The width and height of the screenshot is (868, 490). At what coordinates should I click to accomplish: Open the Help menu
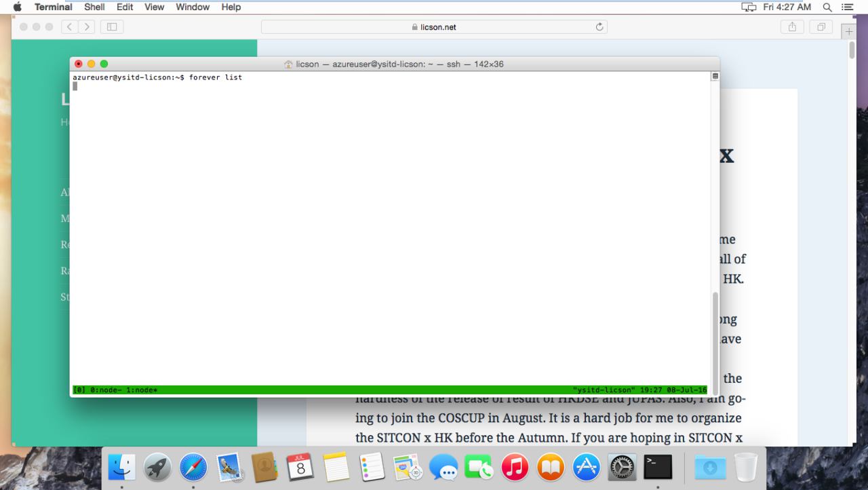[x=231, y=7]
